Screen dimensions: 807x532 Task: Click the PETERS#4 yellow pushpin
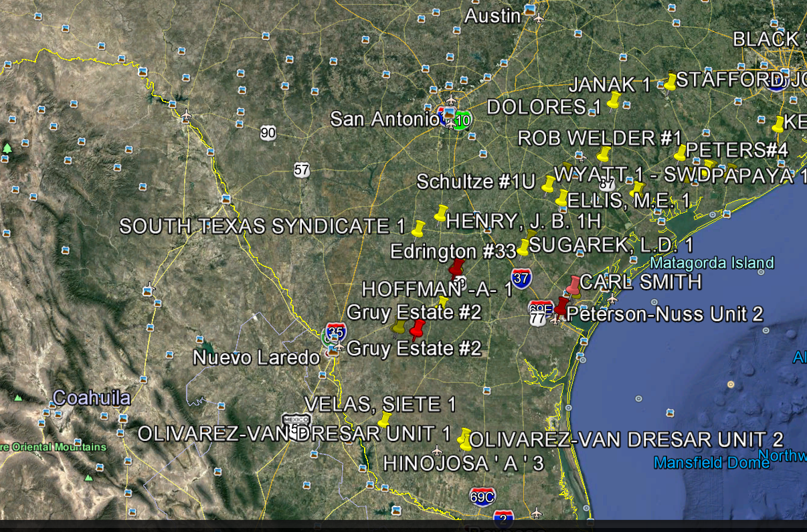681,153
